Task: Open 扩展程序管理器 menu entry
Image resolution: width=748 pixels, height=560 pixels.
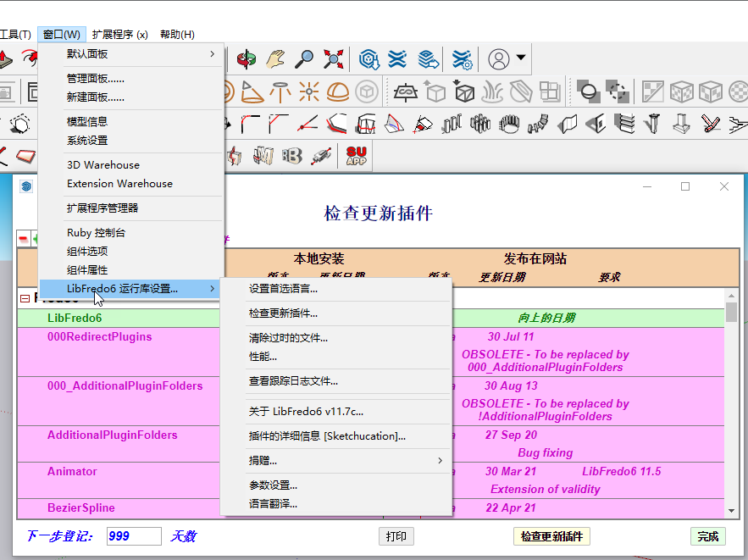Action: pos(131,208)
